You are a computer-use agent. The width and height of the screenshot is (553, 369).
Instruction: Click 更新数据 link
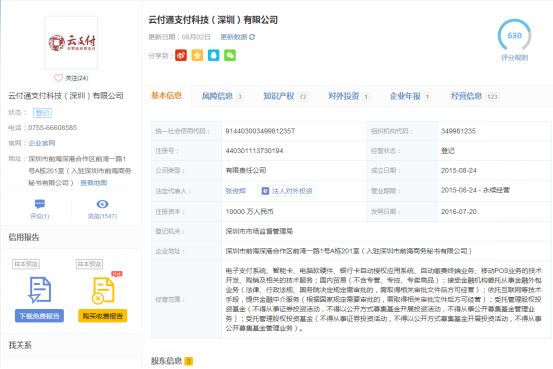[x=234, y=37]
